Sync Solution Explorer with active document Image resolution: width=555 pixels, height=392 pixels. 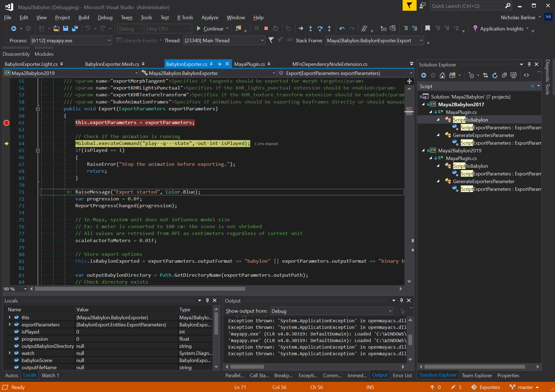click(x=485, y=75)
